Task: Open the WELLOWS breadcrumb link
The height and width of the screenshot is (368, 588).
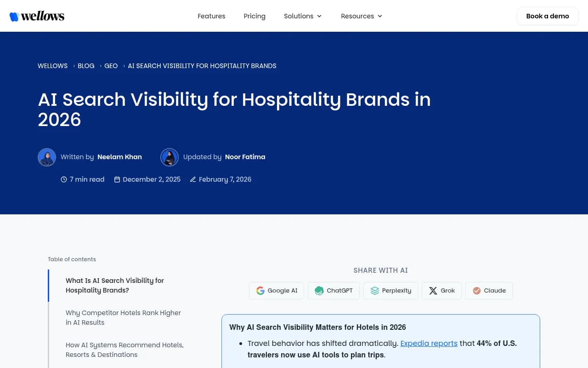Action: pos(52,66)
